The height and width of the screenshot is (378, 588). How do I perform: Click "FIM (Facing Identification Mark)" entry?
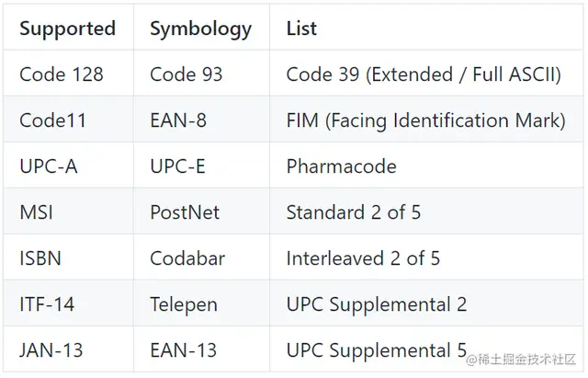click(424, 120)
